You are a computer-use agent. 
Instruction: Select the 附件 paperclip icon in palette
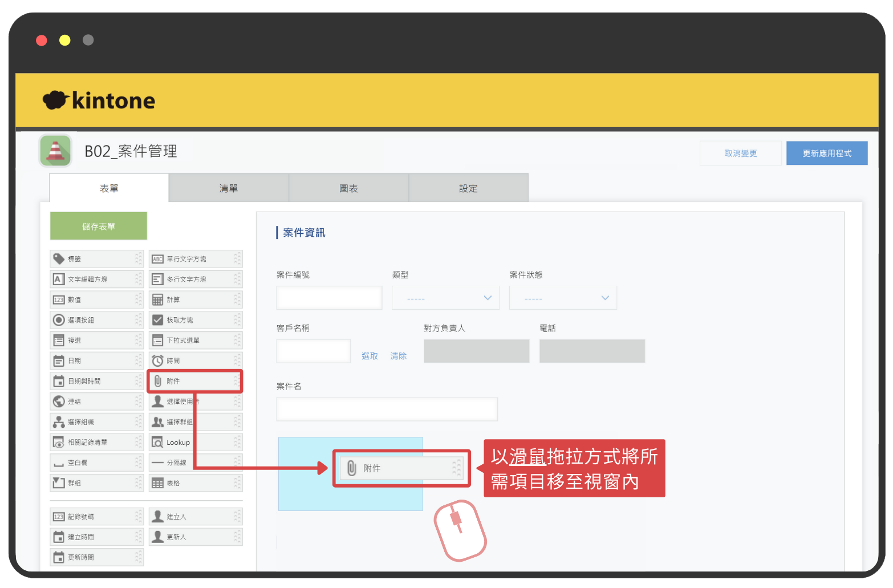(157, 381)
